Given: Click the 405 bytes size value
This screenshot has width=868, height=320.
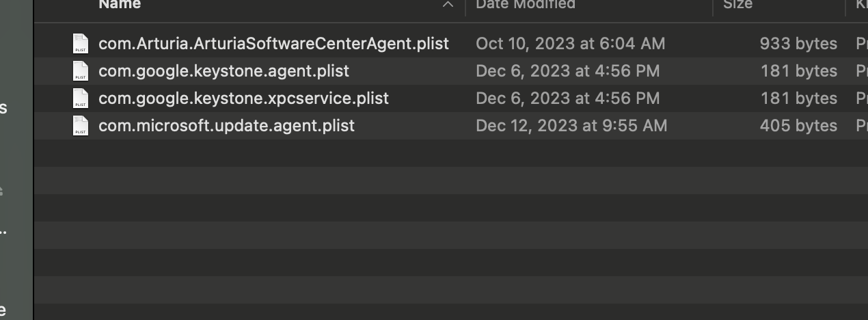Looking at the screenshot, I should [798, 126].
